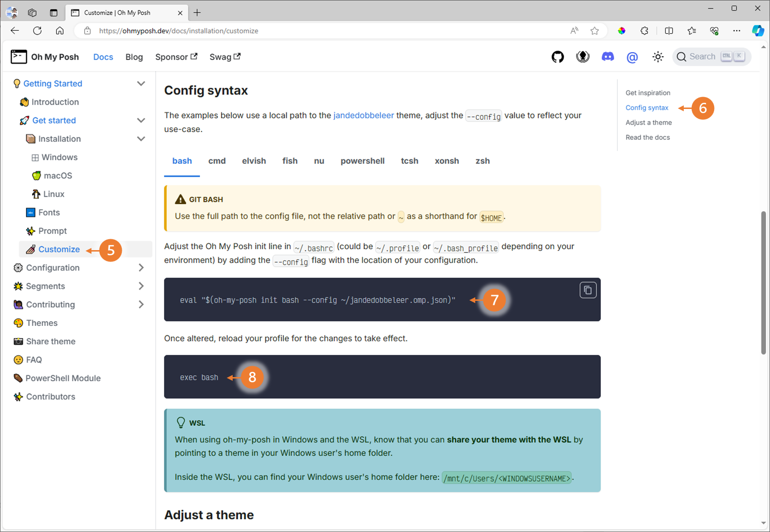Open the macOS installation page

click(58, 176)
